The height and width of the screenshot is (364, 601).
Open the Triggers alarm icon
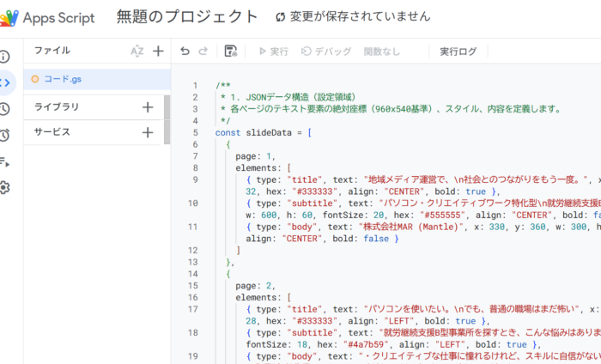4,135
